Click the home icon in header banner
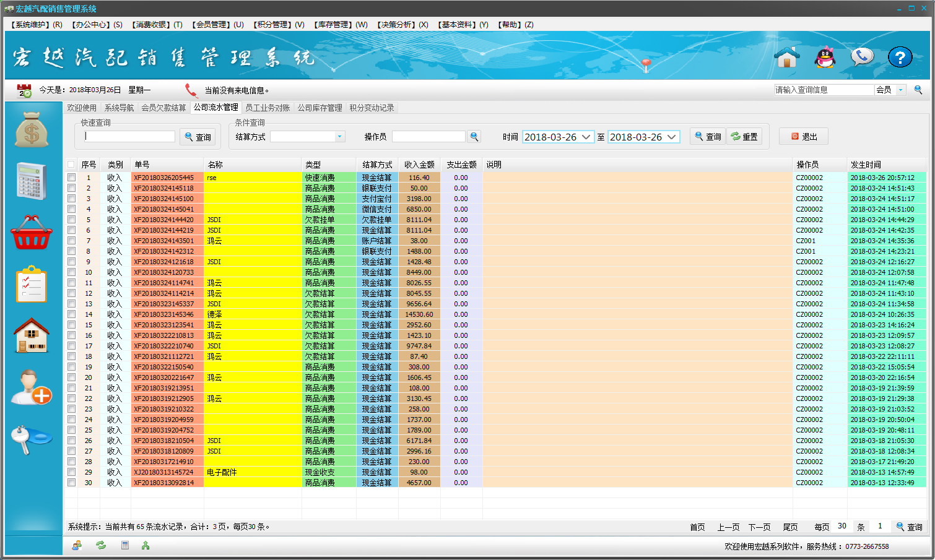 (787, 58)
